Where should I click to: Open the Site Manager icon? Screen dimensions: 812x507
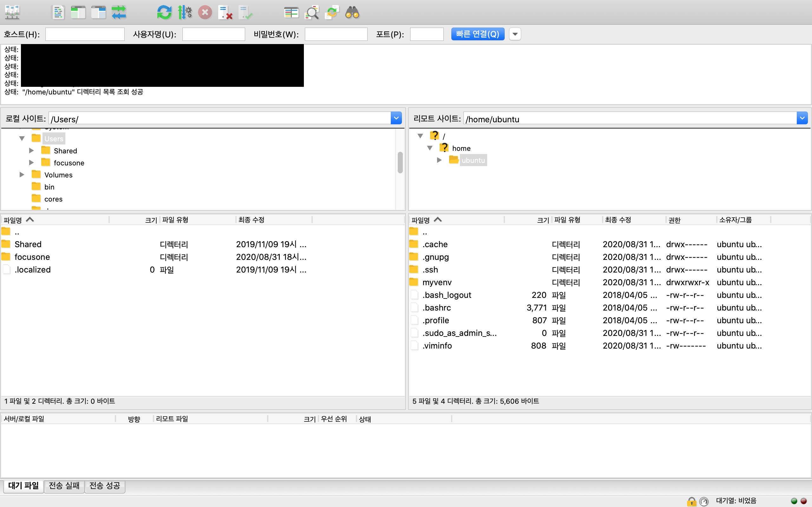pyautogui.click(x=12, y=12)
